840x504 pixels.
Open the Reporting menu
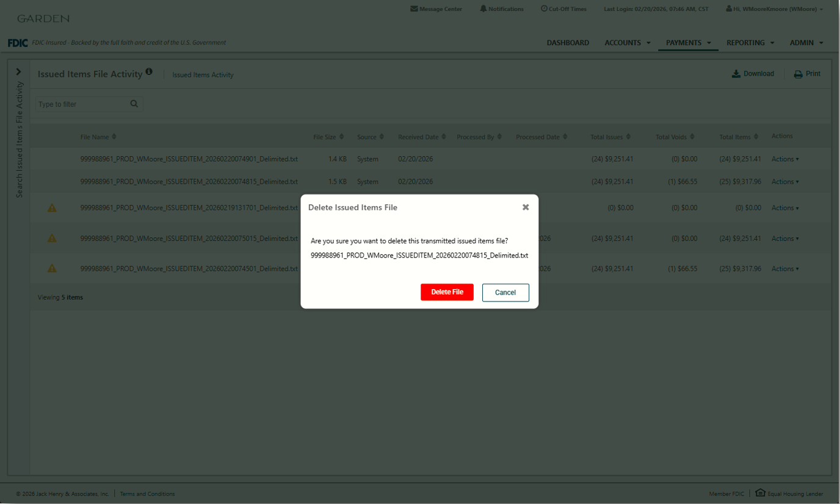[x=750, y=43]
